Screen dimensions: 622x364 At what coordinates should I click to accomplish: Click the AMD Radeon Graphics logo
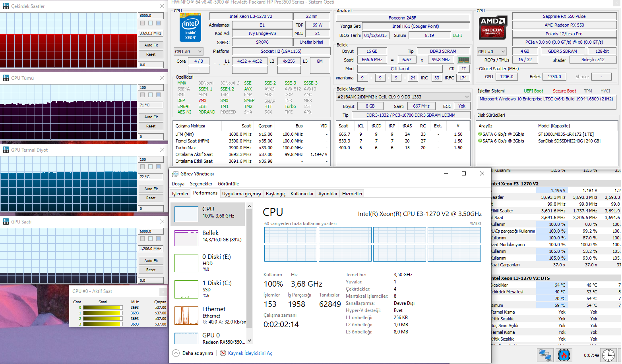pyautogui.click(x=492, y=27)
